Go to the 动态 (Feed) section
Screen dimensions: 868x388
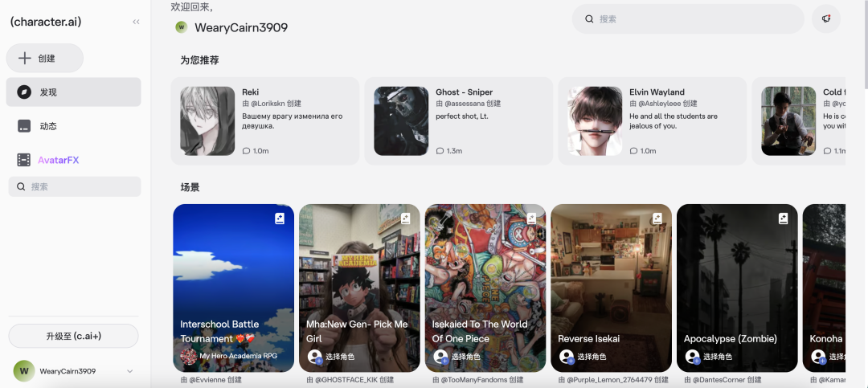(x=48, y=126)
